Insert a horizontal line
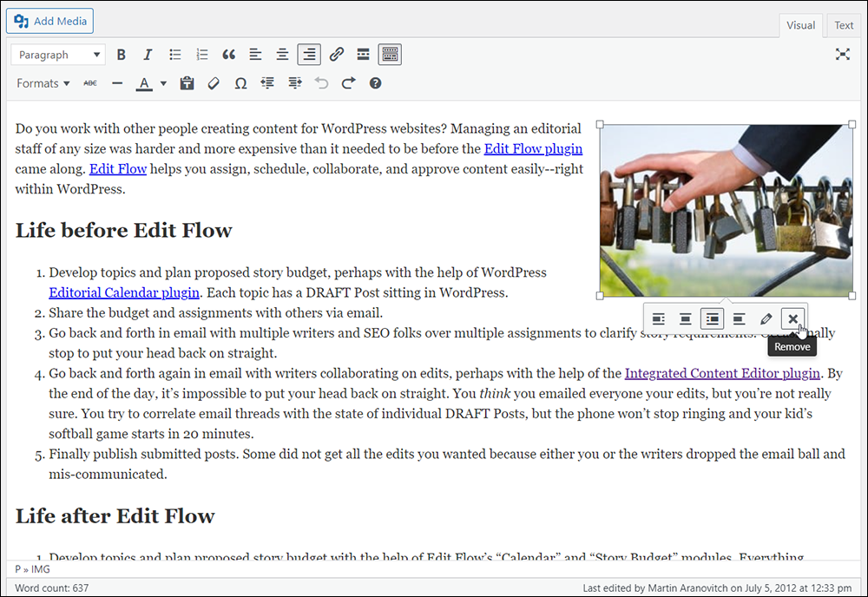This screenshot has width=868, height=597. [117, 83]
